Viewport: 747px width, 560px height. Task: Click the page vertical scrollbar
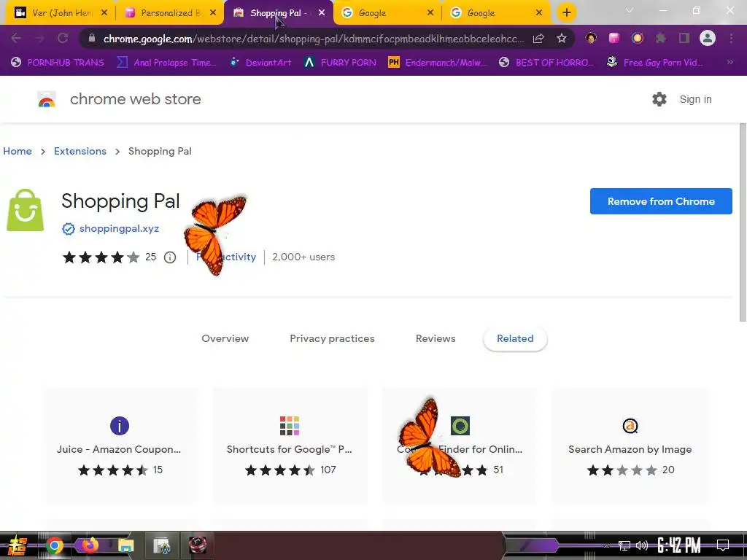point(743,222)
